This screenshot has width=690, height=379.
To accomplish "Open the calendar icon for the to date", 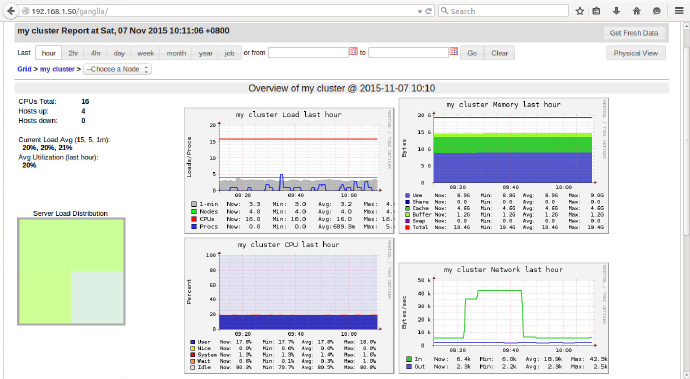I will [454, 52].
